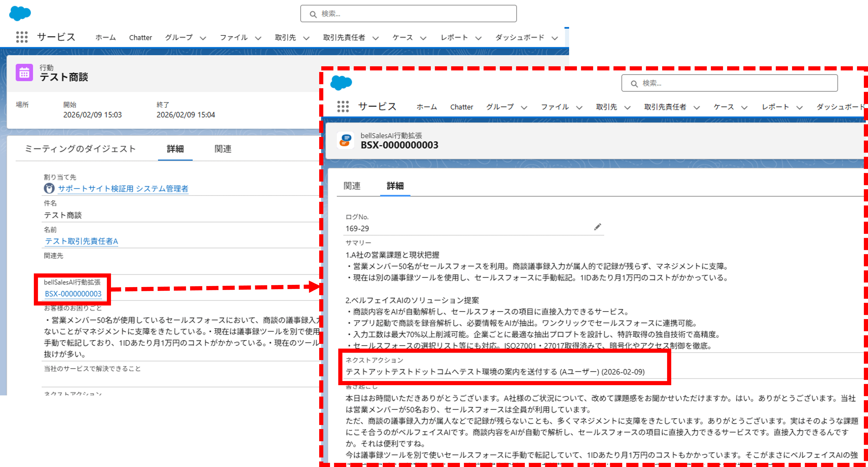Open Chatter in the right navigation bar

[461, 107]
